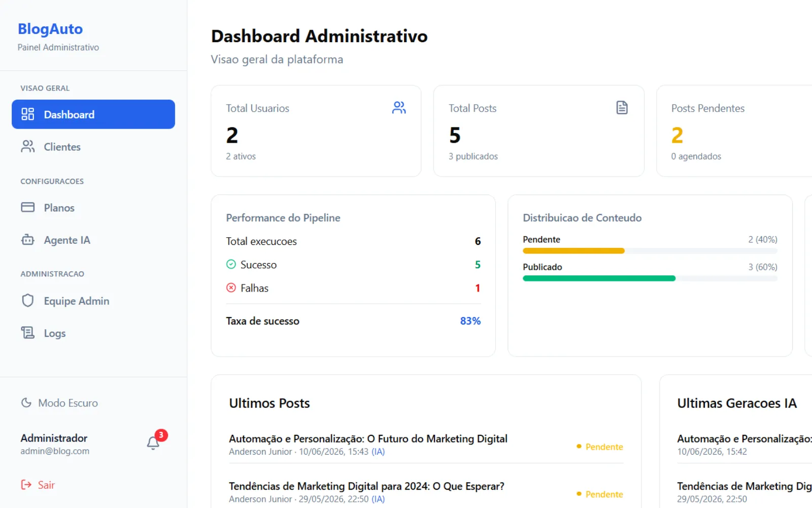Click the '2 (40%)' Pendente value
The image size is (812, 508).
click(x=763, y=239)
